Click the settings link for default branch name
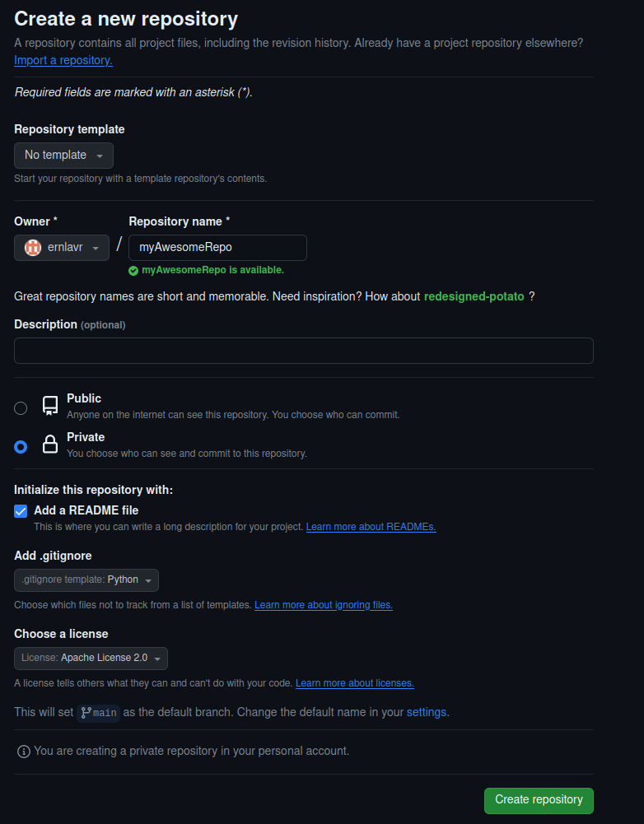 coord(426,712)
